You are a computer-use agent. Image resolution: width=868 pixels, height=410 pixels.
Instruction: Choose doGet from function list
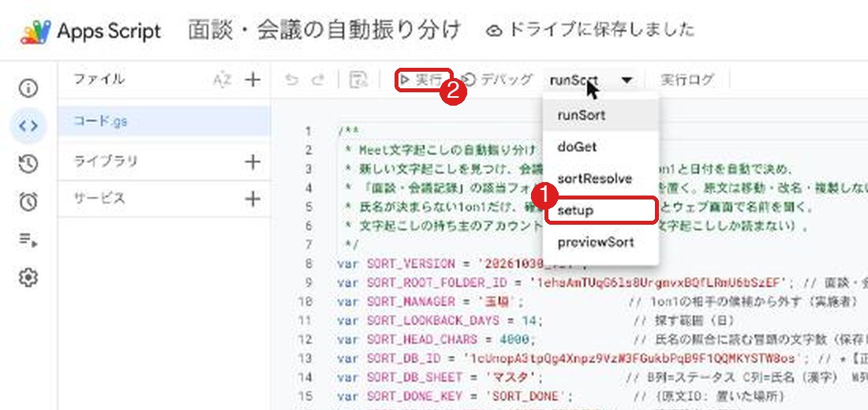pyautogui.click(x=601, y=147)
